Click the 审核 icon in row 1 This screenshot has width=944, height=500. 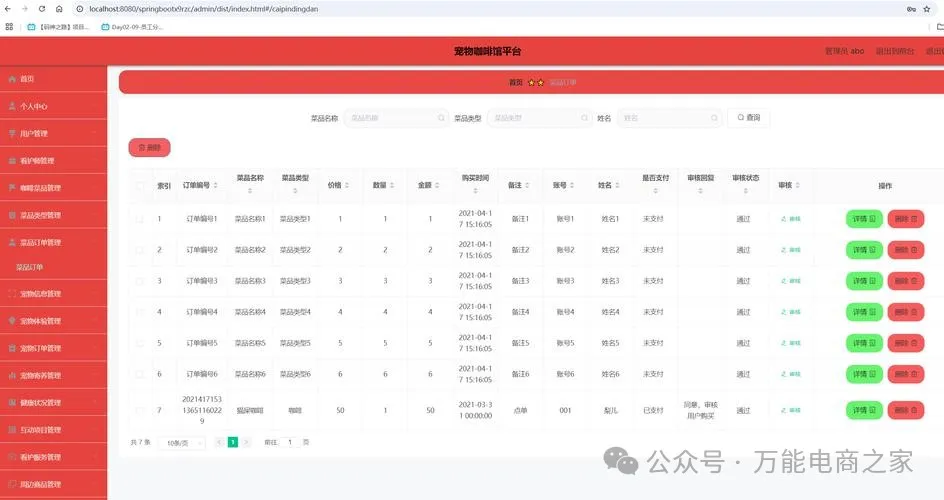pos(790,219)
